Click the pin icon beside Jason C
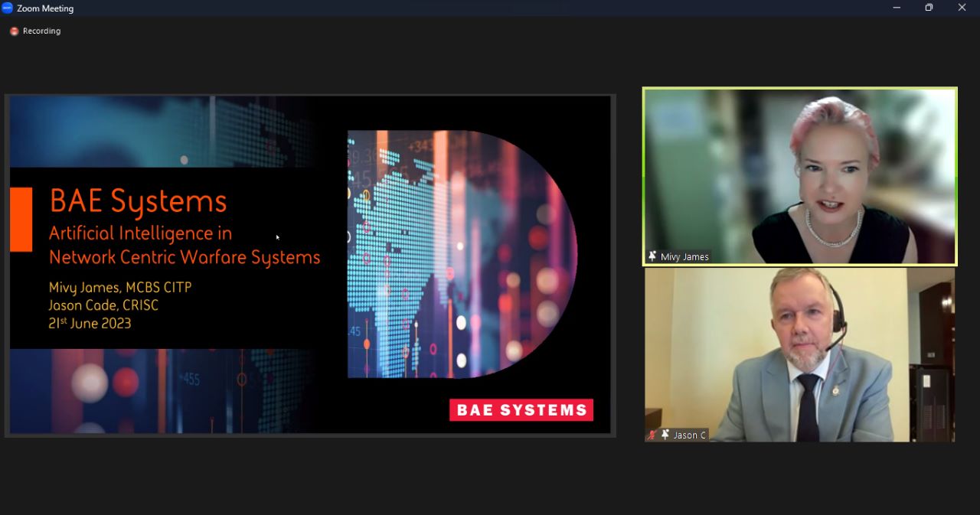Image resolution: width=980 pixels, height=515 pixels. coord(665,435)
